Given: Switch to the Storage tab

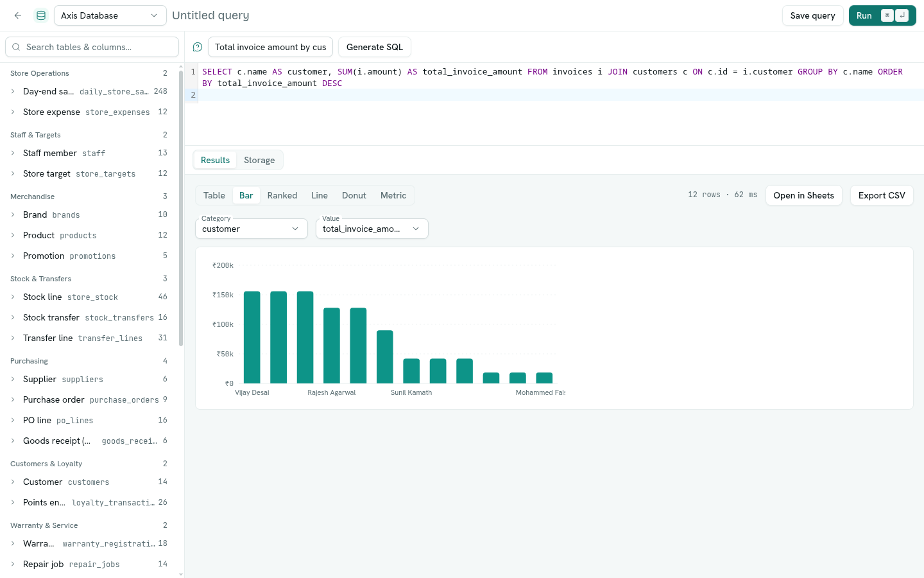Looking at the screenshot, I should click(x=259, y=160).
